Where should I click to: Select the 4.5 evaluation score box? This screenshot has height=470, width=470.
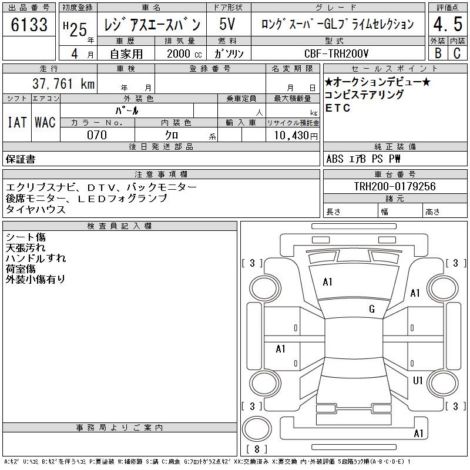[x=448, y=24]
